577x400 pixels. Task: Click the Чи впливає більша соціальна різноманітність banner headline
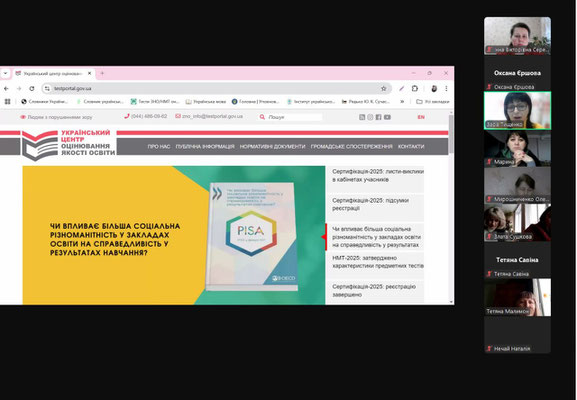(x=115, y=239)
